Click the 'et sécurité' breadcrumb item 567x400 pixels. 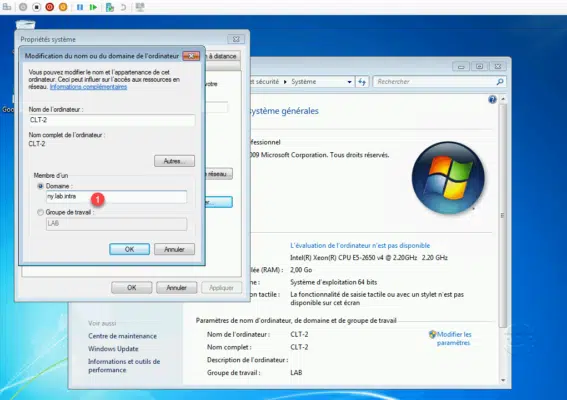(264, 82)
